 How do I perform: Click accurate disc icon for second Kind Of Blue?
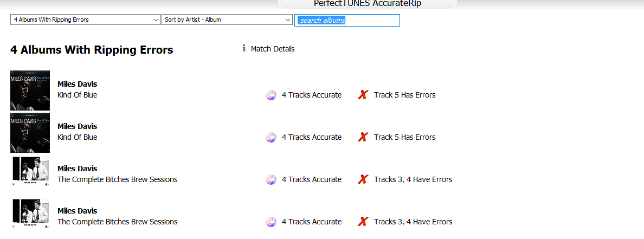coord(271,138)
